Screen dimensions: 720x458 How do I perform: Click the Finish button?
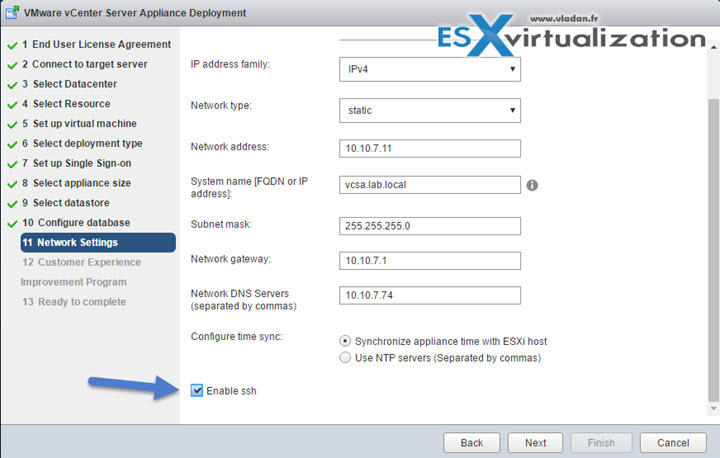601,443
